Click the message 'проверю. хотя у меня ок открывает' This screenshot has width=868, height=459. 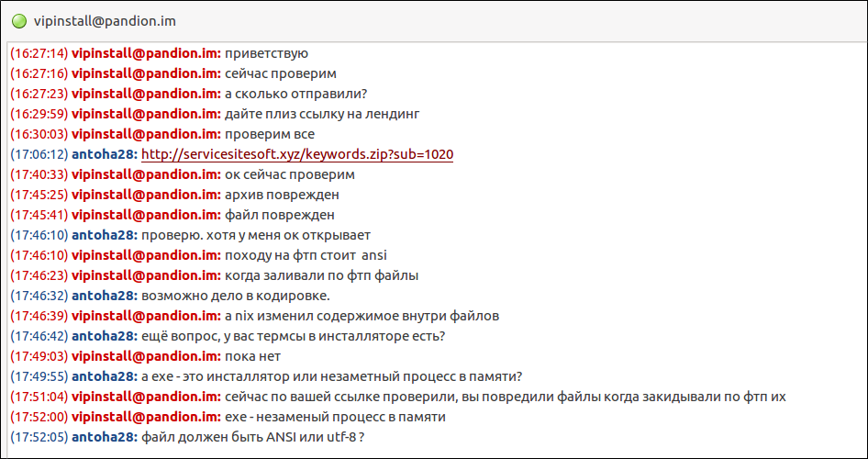point(256,235)
